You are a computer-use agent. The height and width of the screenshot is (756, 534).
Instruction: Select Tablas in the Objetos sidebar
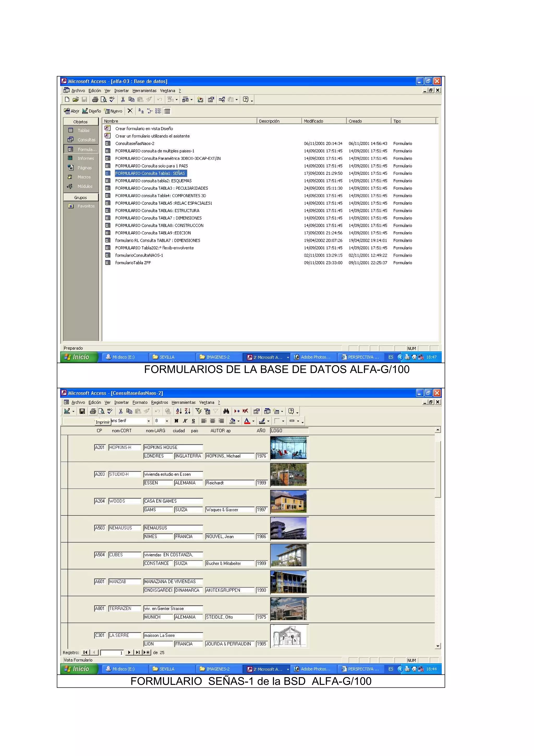pyautogui.click(x=81, y=130)
